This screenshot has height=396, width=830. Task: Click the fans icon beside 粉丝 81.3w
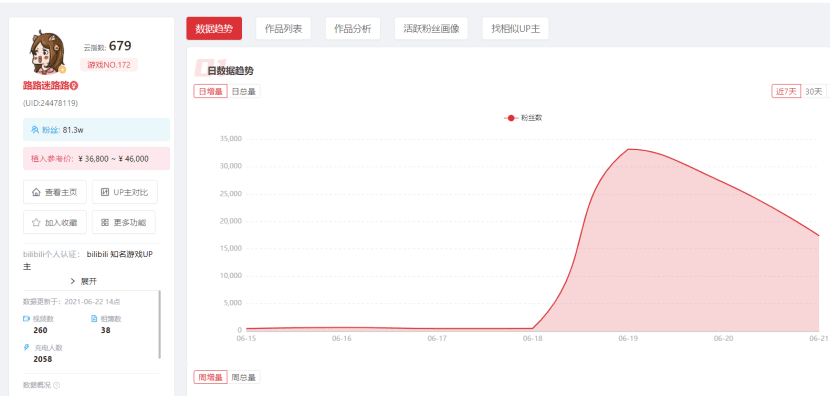35,130
